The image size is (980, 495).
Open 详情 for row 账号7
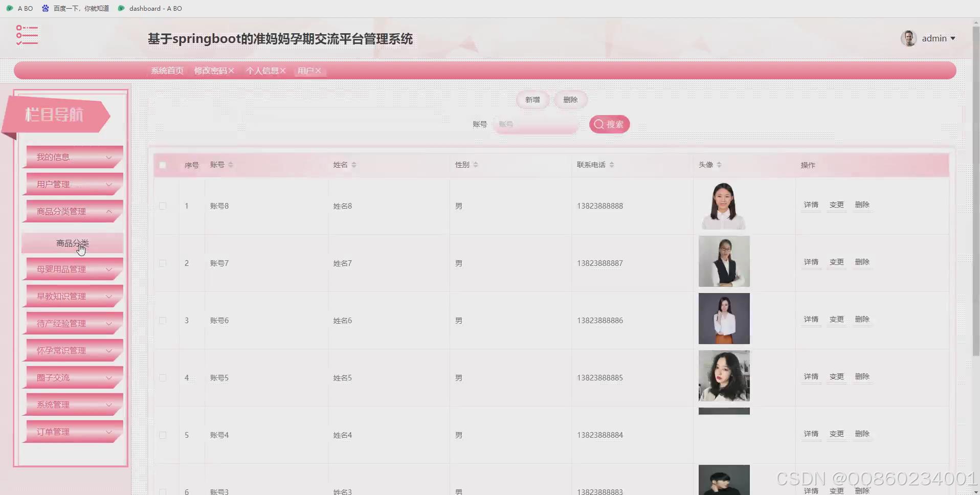[x=811, y=262]
